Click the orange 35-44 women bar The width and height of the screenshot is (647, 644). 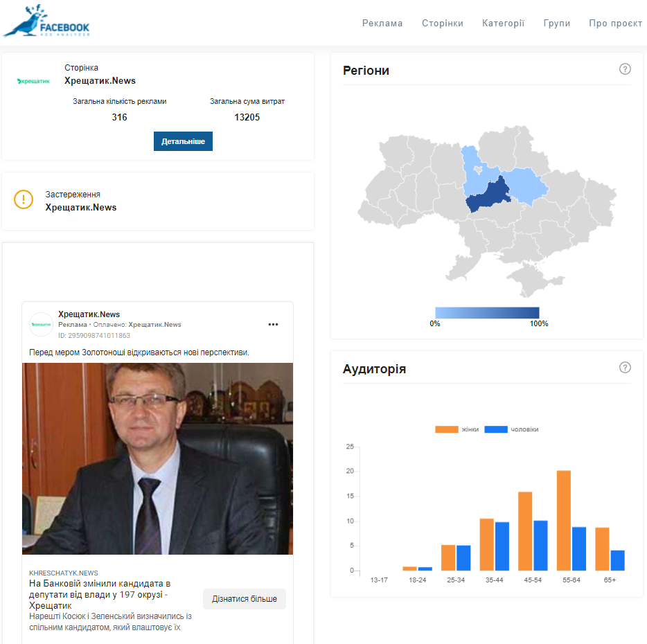[486, 544]
